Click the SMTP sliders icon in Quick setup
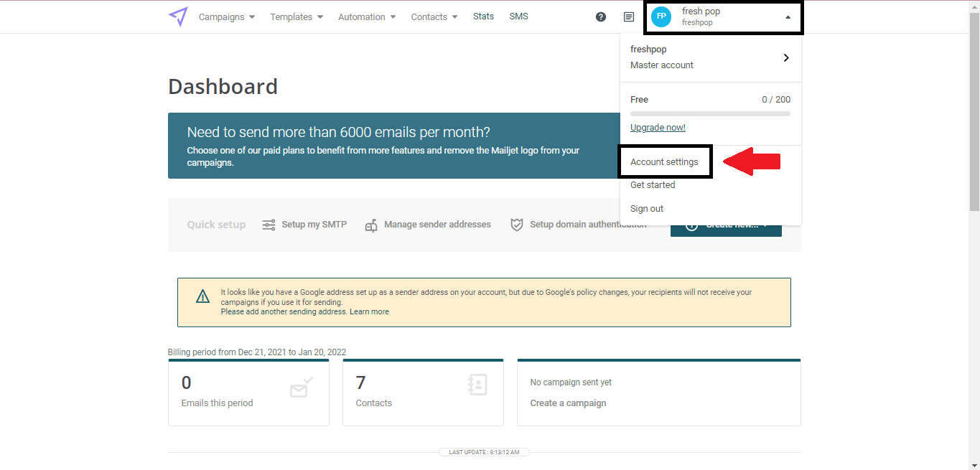980x470 pixels. click(269, 225)
